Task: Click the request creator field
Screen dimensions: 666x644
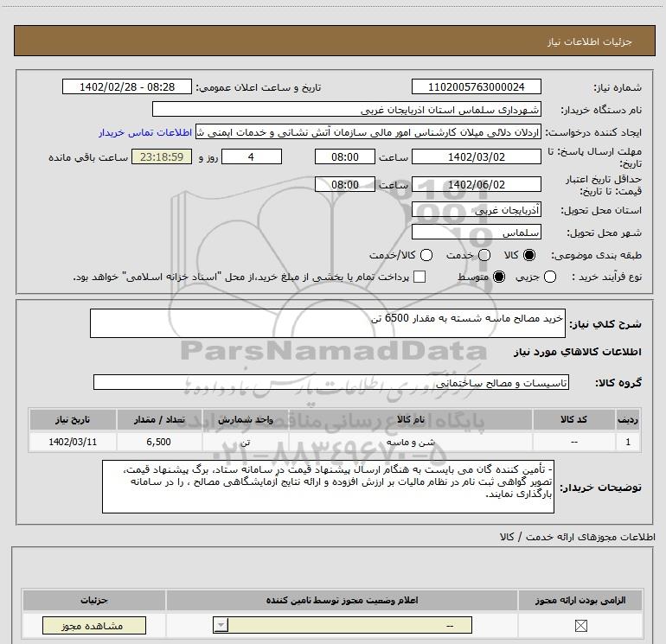Action: point(368,132)
